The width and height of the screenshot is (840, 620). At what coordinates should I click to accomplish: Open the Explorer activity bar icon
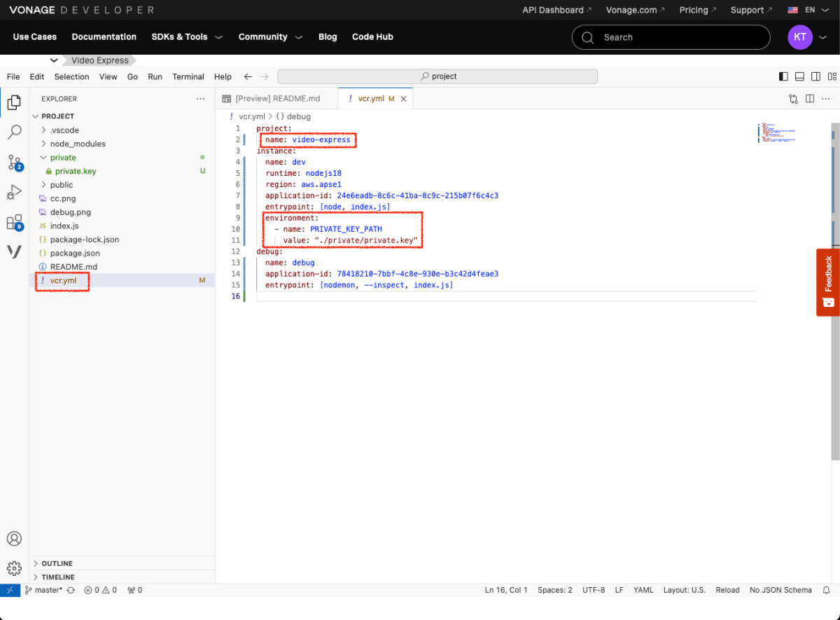click(x=14, y=103)
